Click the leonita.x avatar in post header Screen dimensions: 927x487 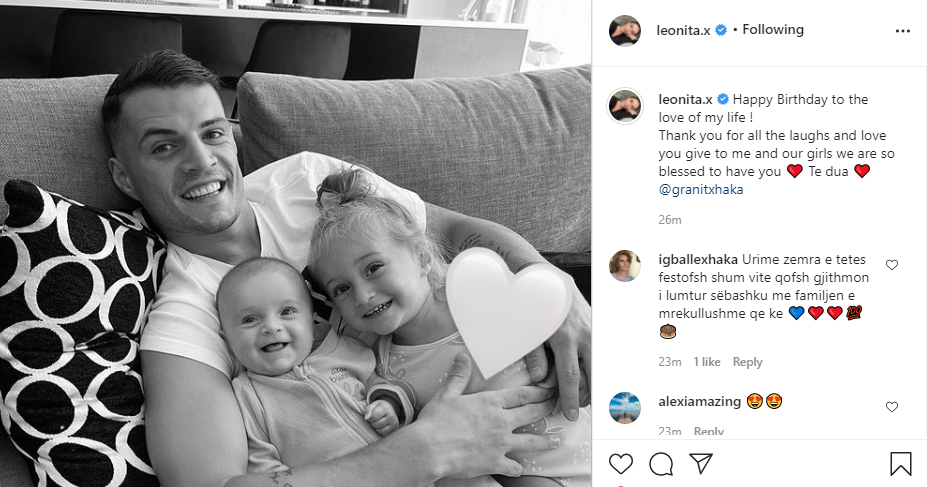[625, 30]
